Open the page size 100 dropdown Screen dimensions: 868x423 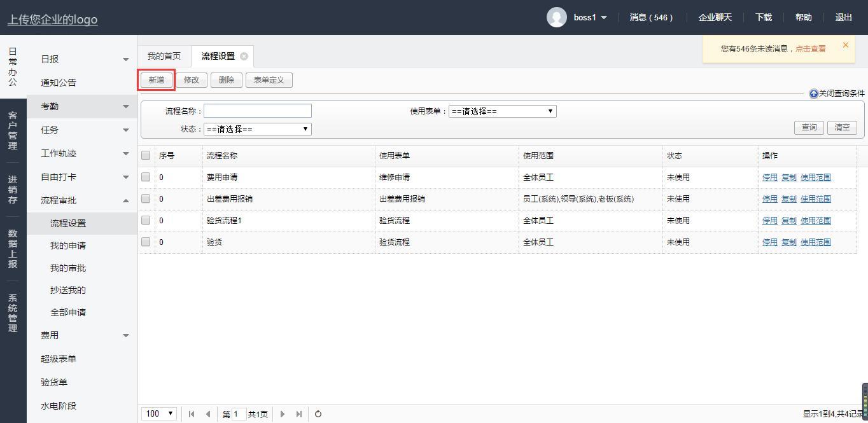(x=158, y=413)
